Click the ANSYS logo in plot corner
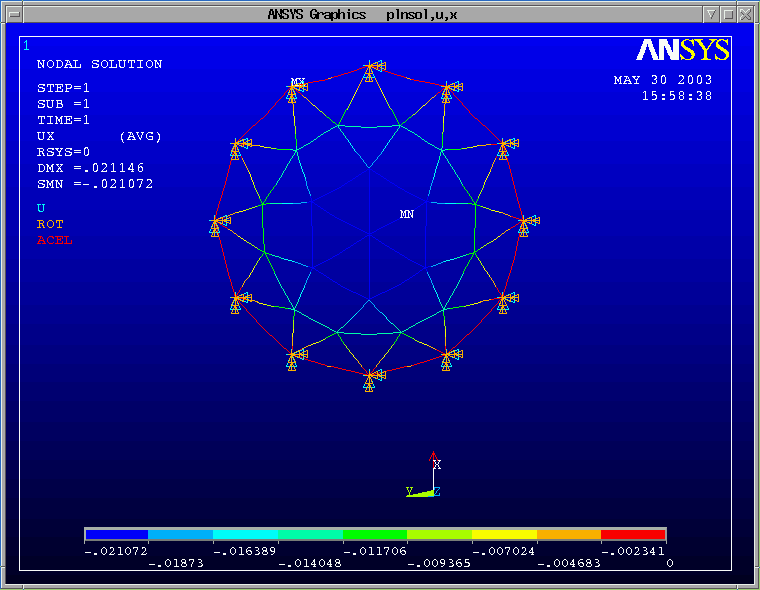Image resolution: width=760 pixels, height=590 pixels. tap(682, 49)
